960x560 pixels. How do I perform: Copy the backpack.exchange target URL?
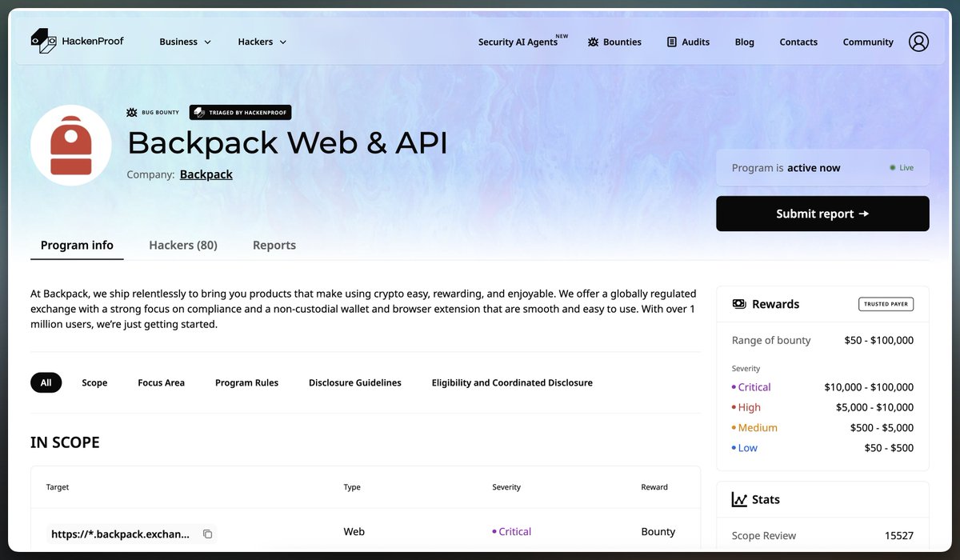207,534
